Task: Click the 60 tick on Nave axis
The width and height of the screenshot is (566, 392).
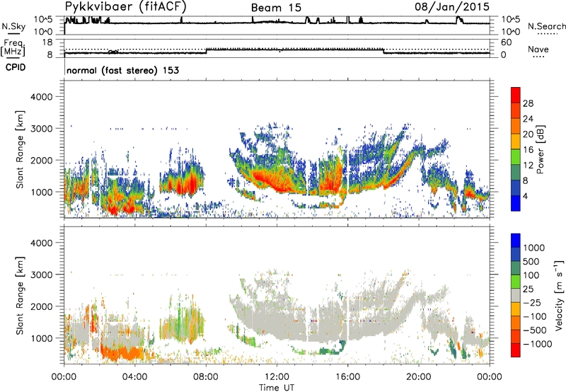Action: tap(506, 42)
